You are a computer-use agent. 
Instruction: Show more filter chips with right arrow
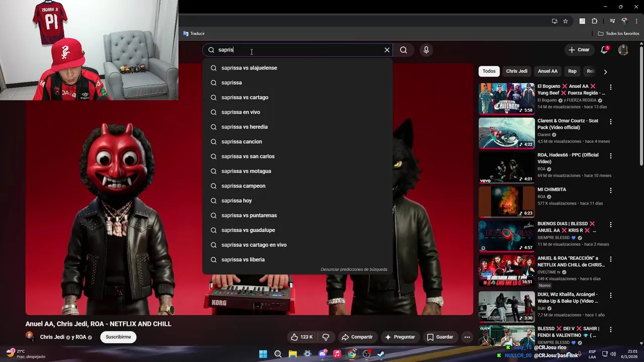[605, 72]
